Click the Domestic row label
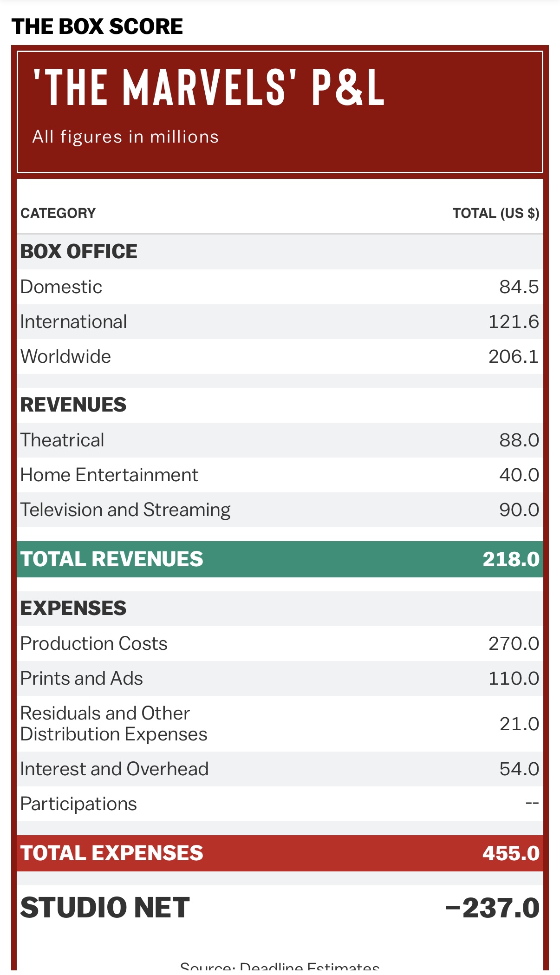The image size is (560, 975). pos(61,287)
